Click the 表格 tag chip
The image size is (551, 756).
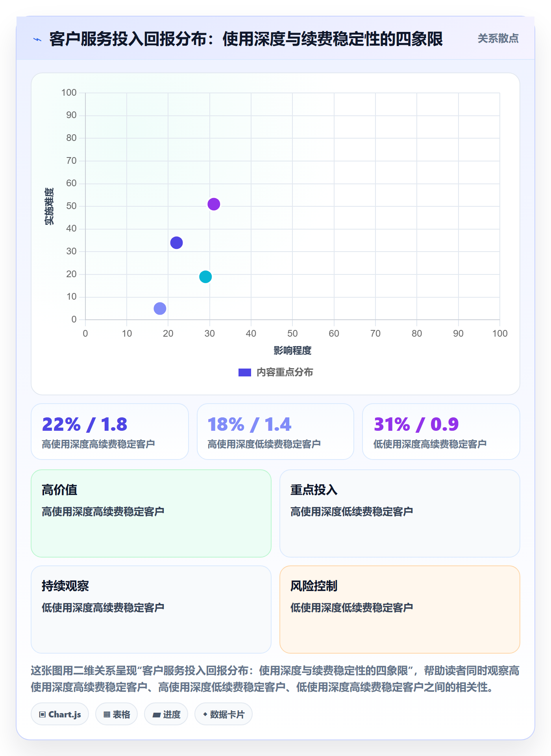(116, 714)
